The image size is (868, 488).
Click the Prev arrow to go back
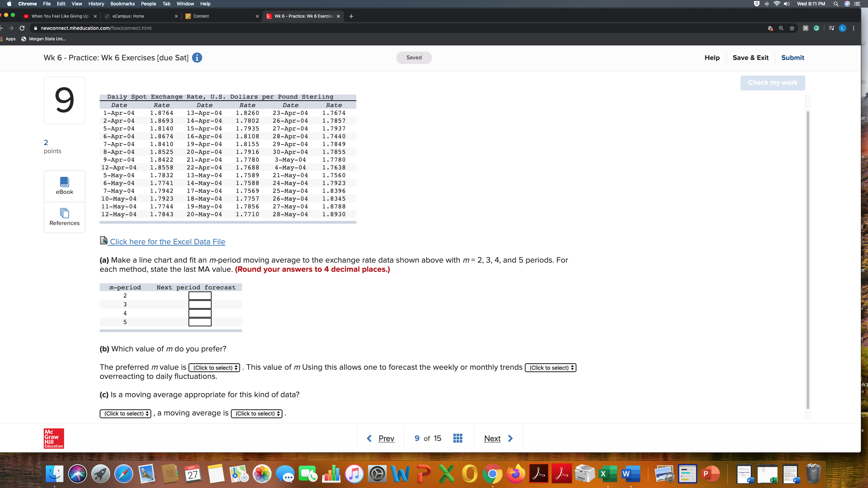[x=369, y=438]
